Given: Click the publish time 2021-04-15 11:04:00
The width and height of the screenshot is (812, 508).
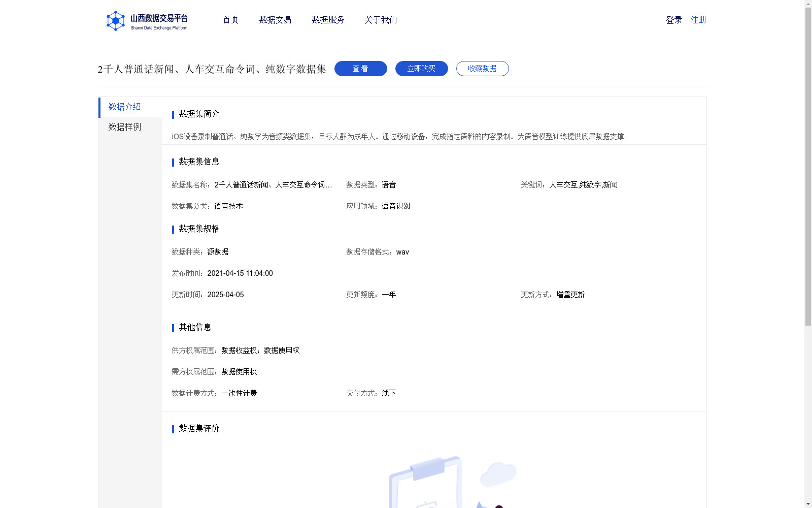Looking at the screenshot, I should [240, 273].
